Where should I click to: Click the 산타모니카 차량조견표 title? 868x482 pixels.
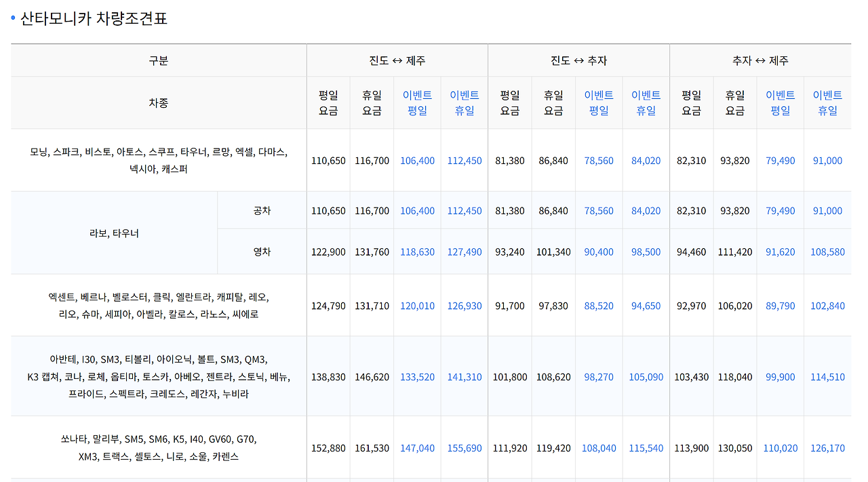click(x=94, y=18)
